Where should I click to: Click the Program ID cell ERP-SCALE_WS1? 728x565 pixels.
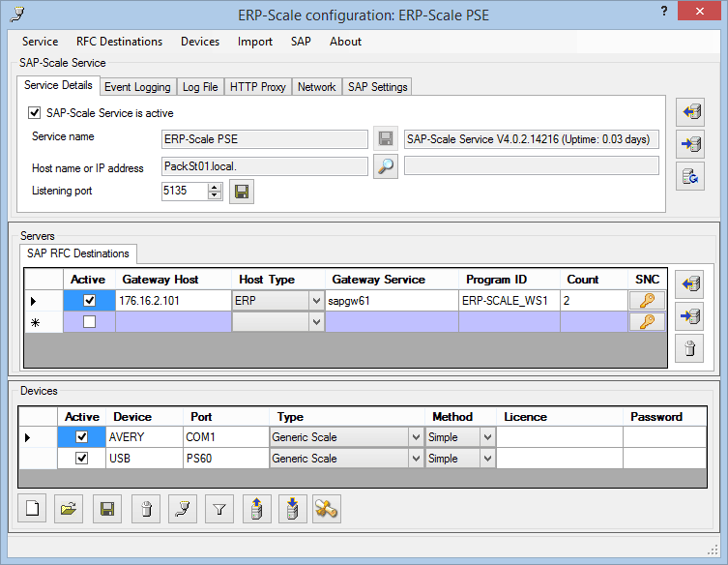pos(510,301)
